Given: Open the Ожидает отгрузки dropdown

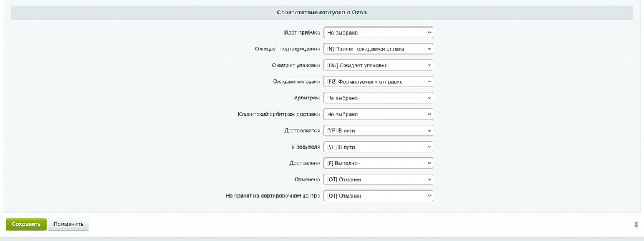Looking at the screenshot, I should pyautogui.click(x=378, y=82).
